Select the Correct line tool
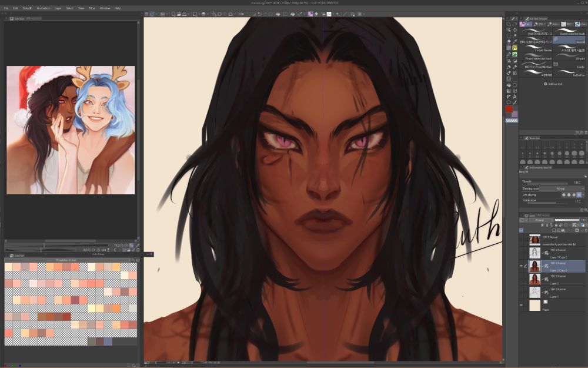This screenshot has width=588, height=368. pyautogui.click(x=514, y=102)
